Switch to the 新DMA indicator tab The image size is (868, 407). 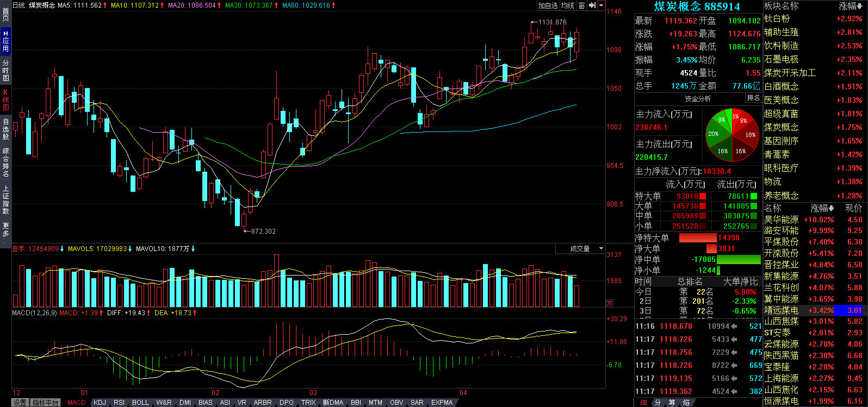coord(333,403)
